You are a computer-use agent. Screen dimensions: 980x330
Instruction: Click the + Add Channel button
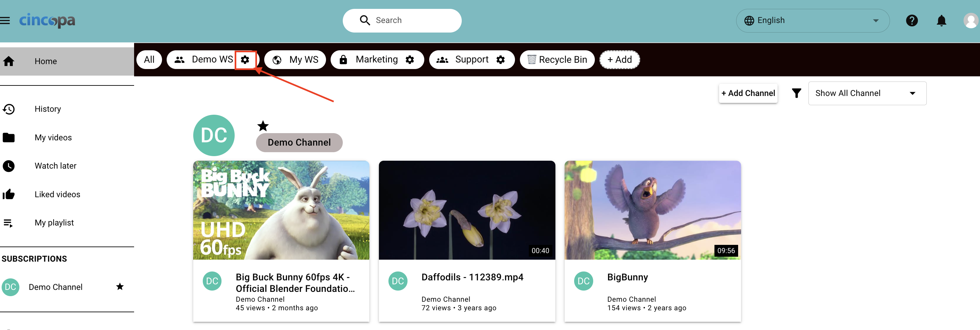coord(748,93)
